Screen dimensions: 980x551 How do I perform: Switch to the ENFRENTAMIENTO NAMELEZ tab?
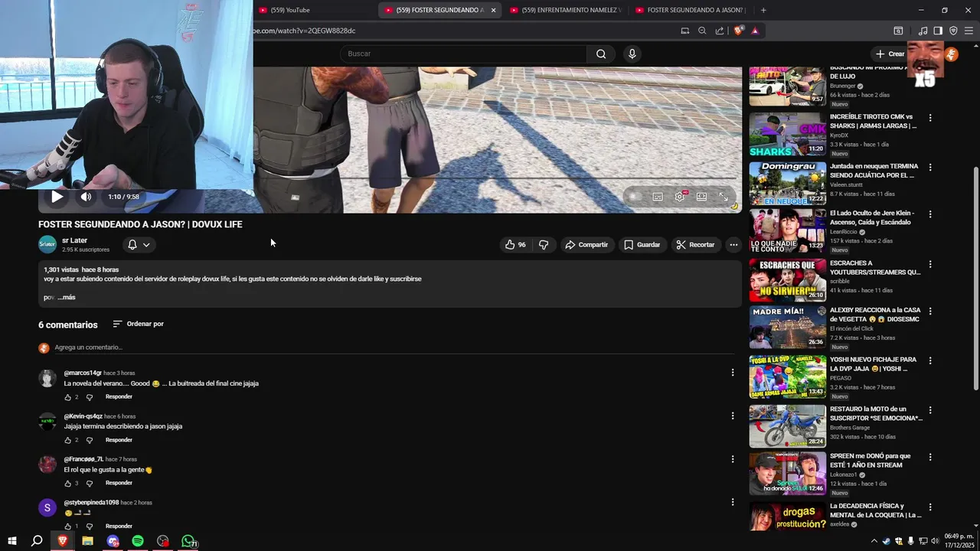[565, 10]
